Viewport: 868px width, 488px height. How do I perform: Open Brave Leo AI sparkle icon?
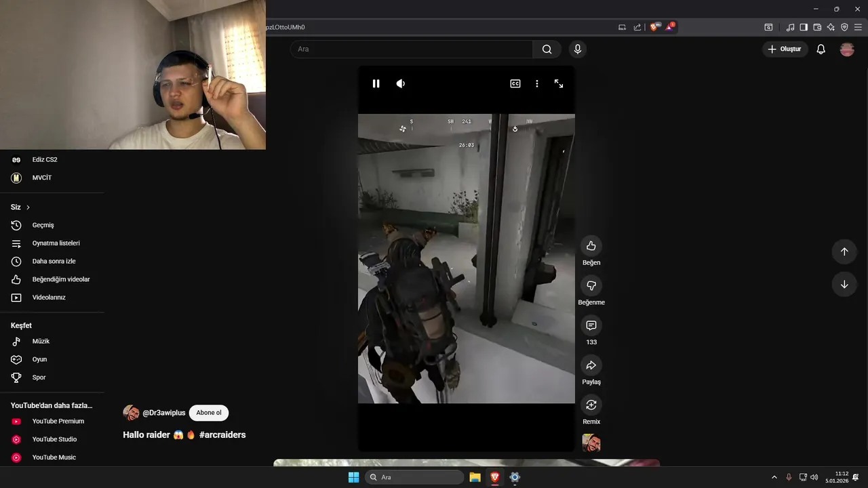831,27
